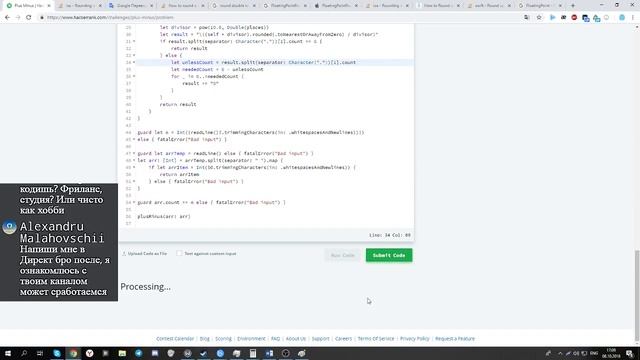Open the Chrome three-dot menu

click(x=633, y=18)
